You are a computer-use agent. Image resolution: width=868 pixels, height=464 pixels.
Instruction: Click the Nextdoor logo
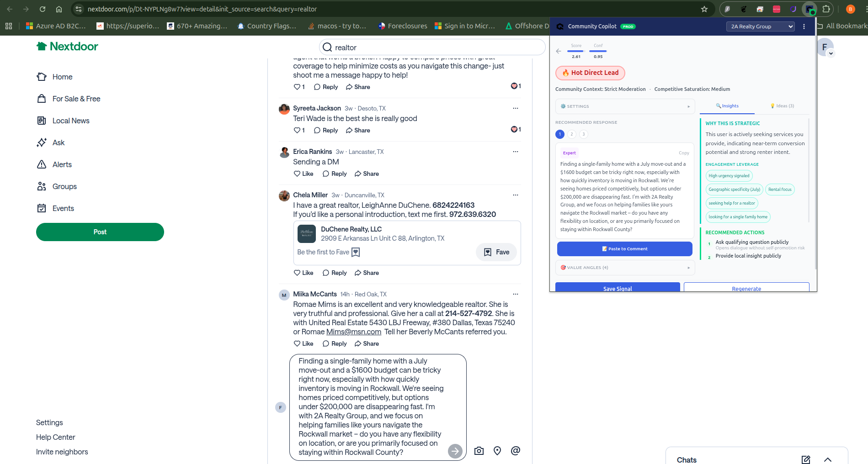[x=67, y=46]
